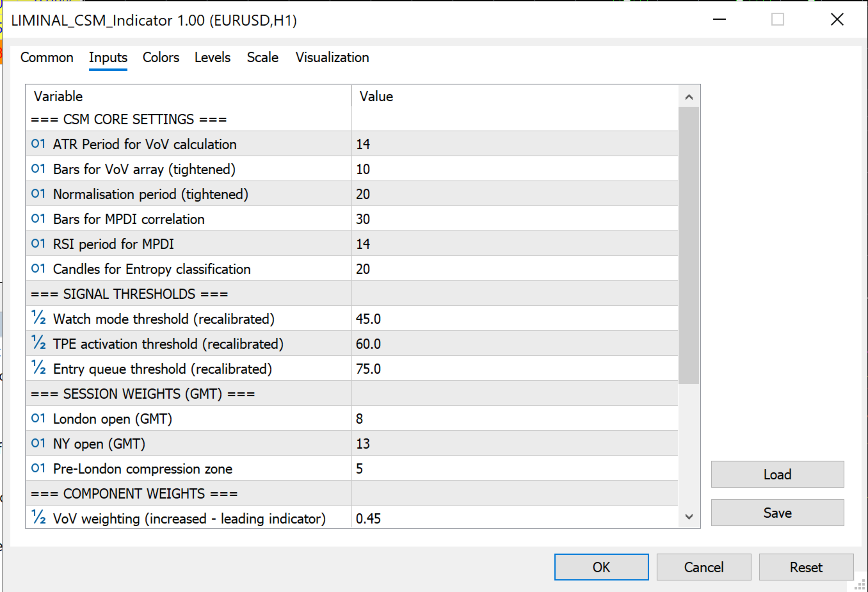
Task: Open the Colors tab
Action: pos(161,58)
